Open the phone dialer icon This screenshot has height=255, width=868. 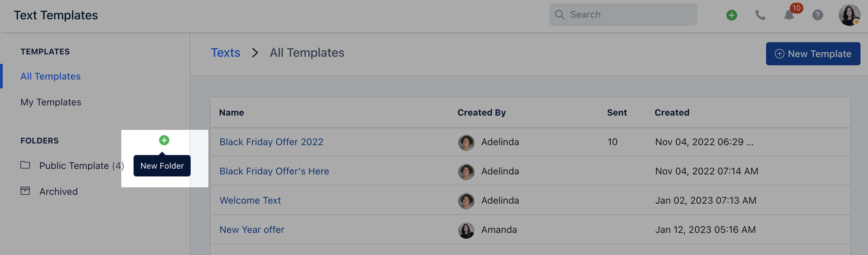(760, 15)
